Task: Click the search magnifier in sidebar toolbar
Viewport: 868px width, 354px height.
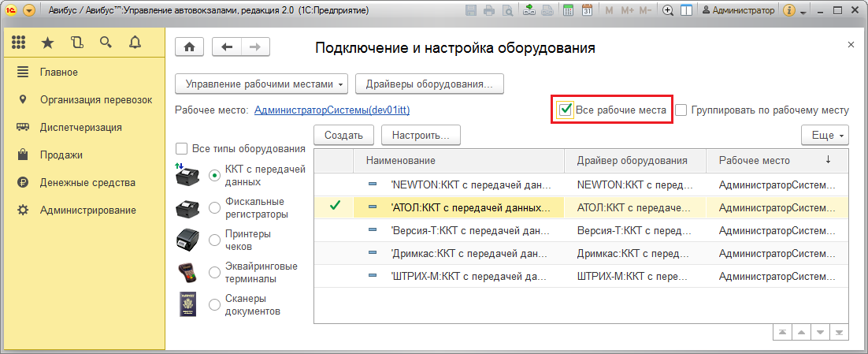Action: point(106,43)
